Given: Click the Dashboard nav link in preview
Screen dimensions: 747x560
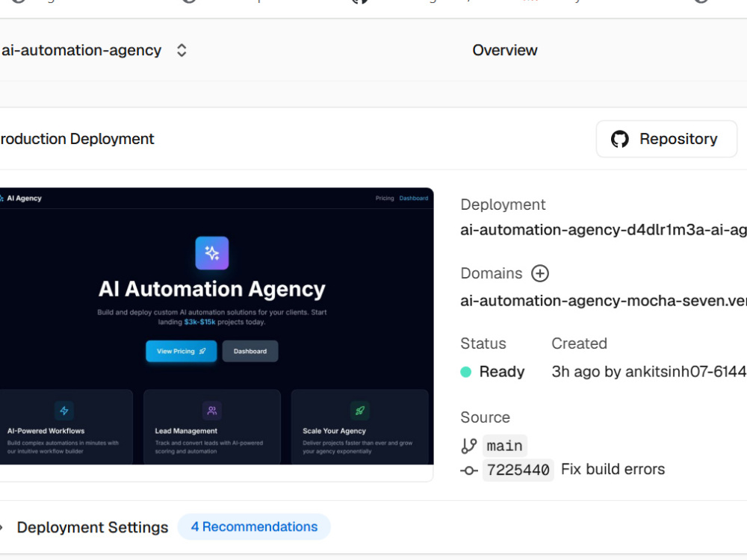Looking at the screenshot, I should coord(414,198).
